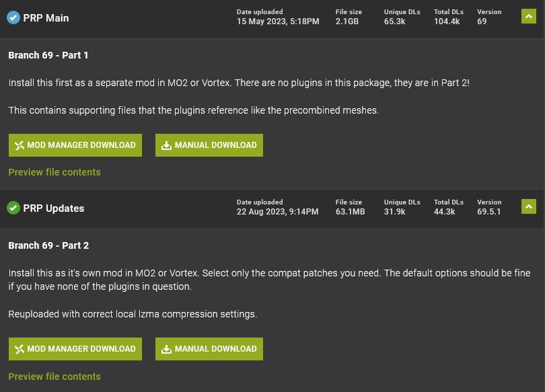Click the wrench icon in Part 1's Mod Manager Download
Viewport: 545px width, 392px height.
tap(20, 145)
